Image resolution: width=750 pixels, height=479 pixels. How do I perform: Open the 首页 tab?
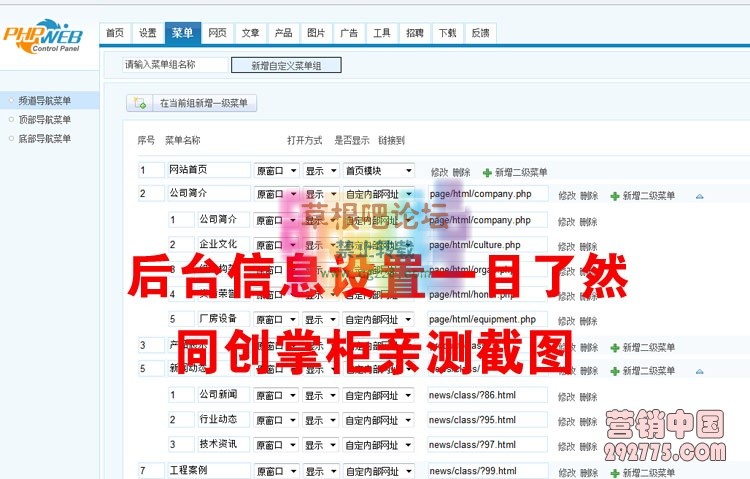(115, 33)
